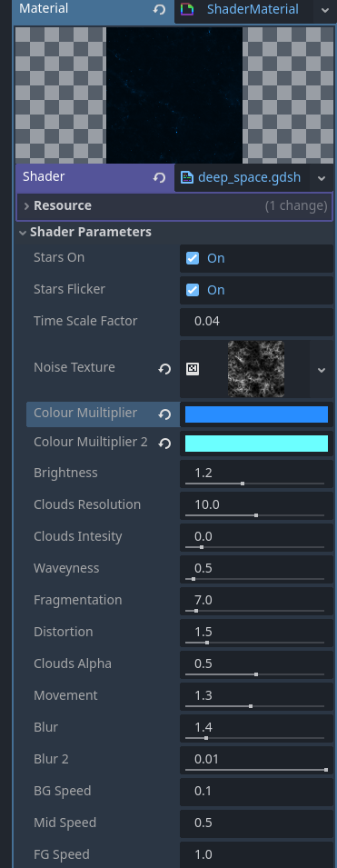Open the deep_space.gdsh shader resource
This screenshot has height=868, width=337.
point(249,178)
